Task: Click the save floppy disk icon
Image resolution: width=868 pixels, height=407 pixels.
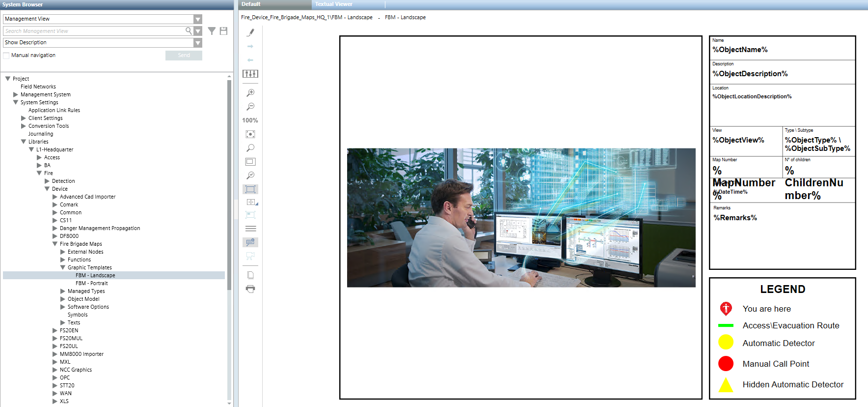Action: 223,31
